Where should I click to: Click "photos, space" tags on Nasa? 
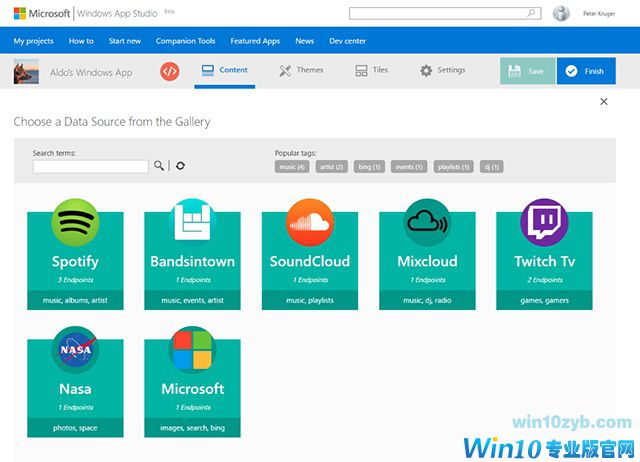[75, 428]
